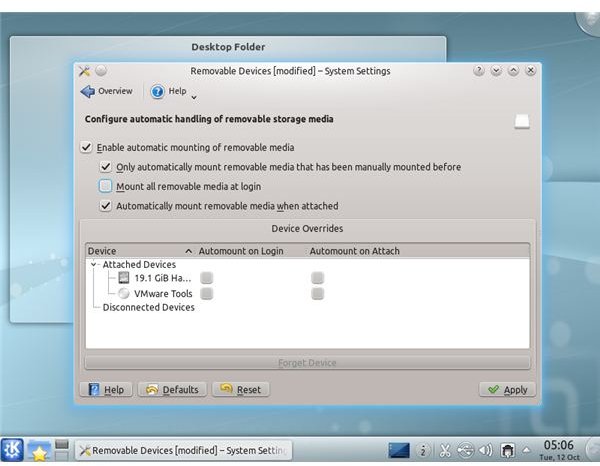
Task: Sort by the Device column header
Action: 140,251
